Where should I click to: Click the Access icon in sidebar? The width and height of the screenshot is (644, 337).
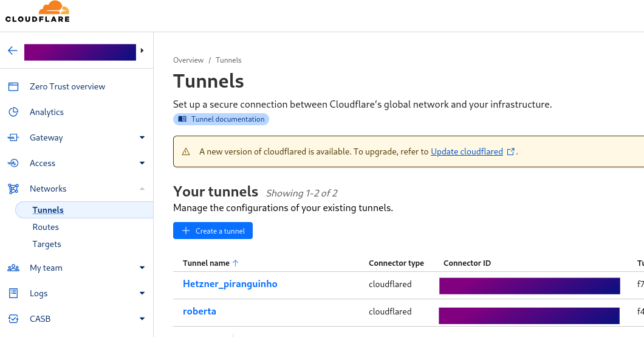pos(13,163)
